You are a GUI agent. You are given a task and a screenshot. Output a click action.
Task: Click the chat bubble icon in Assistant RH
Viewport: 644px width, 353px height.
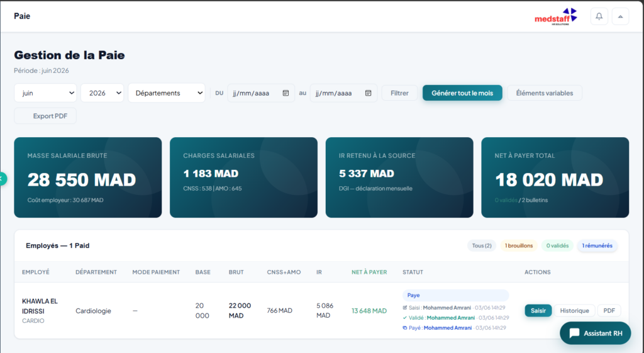pyautogui.click(x=574, y=333)
